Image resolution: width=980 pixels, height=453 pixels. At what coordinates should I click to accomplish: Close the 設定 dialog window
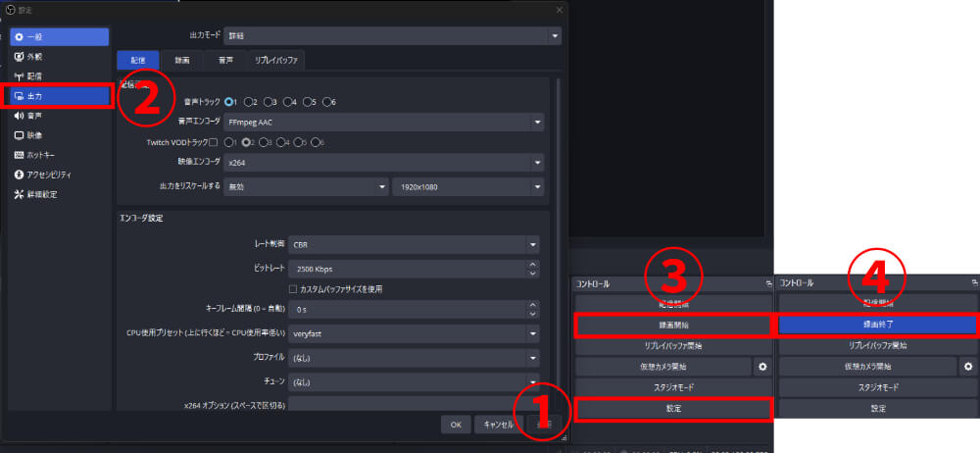[x=560, y=10]
